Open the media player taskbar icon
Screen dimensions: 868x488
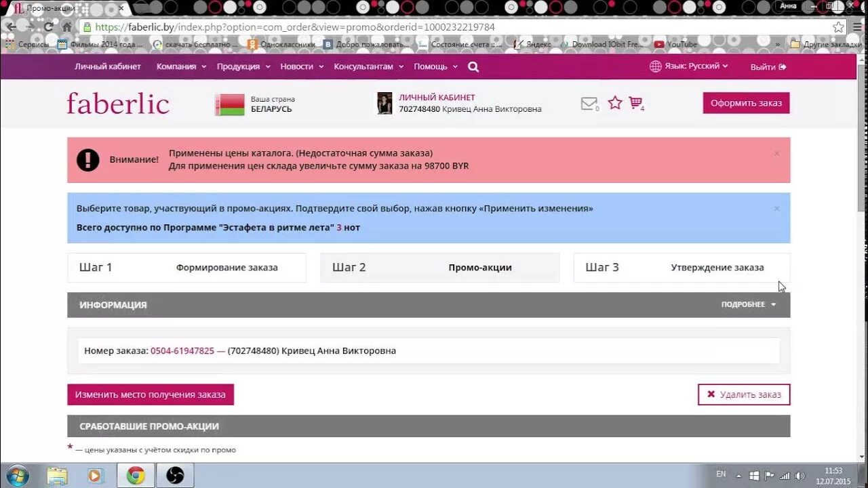[x=95, y=476]
